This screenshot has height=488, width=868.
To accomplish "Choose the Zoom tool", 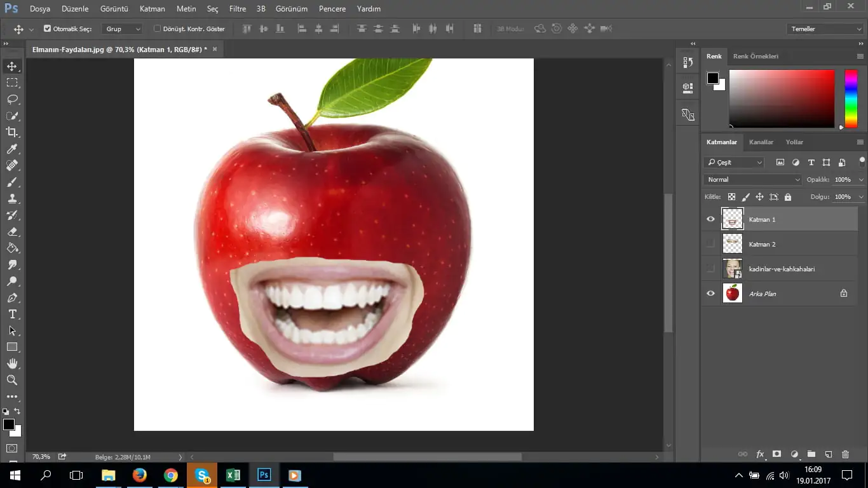I will (12, 380).
